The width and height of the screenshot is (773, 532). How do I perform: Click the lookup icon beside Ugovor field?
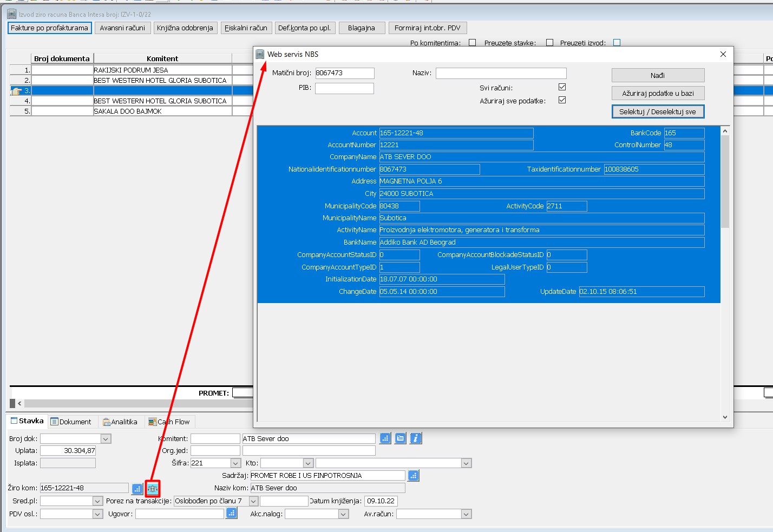point(232,513)
